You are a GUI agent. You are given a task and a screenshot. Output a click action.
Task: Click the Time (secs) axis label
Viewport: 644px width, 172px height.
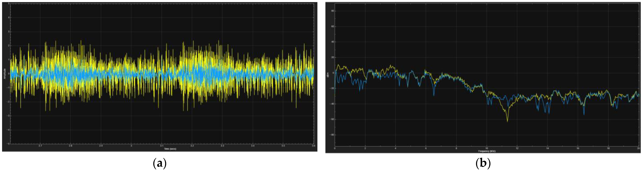[170, 149]
